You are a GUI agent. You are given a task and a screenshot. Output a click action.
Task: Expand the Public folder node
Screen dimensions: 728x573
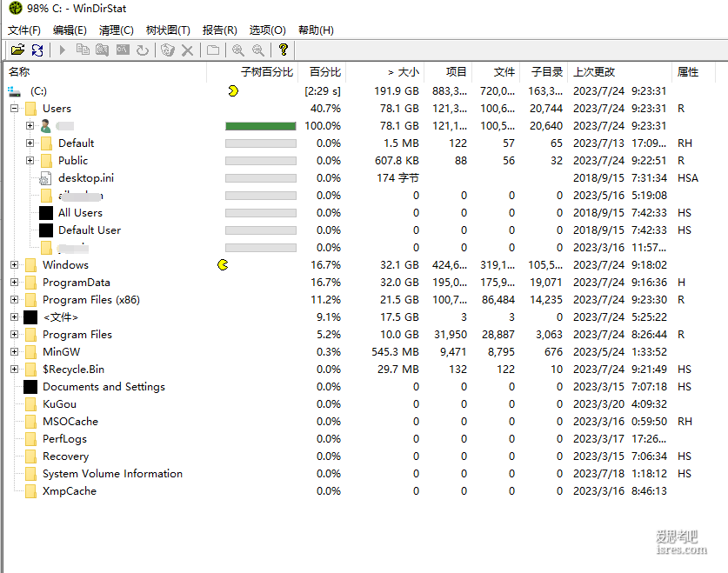(x=30, y=161)
